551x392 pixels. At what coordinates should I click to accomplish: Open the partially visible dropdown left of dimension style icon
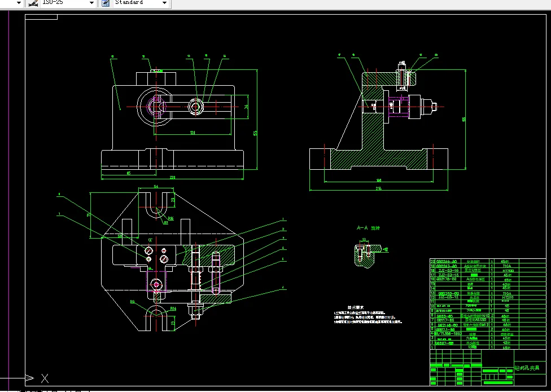tap(19, 3)
